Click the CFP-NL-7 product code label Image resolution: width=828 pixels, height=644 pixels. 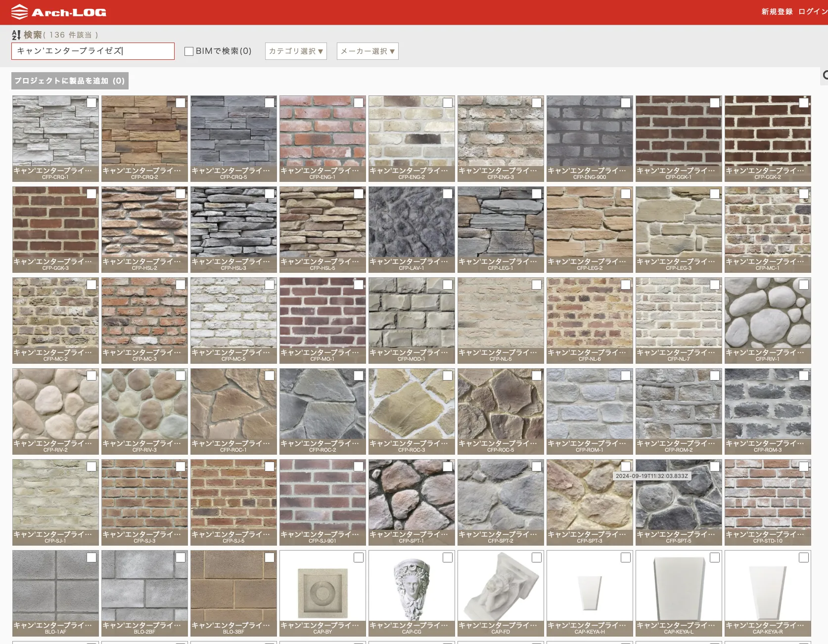[x=679, y=359]
